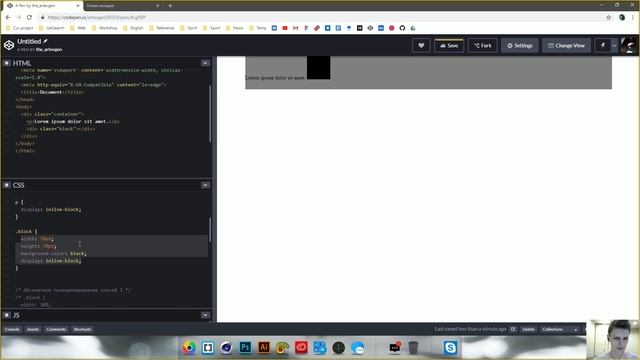Open the Console footer tab
The image size is (640, 360).
pyautogui.click(x=12, y=329)
